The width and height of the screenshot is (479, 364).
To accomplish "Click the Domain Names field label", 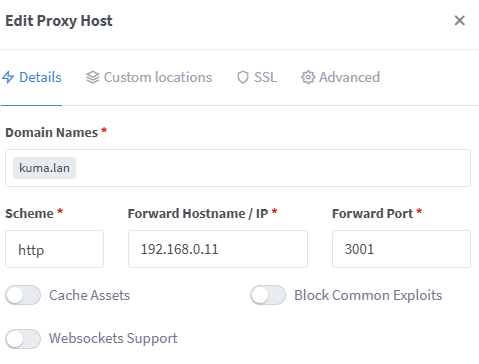I will 52,133.
